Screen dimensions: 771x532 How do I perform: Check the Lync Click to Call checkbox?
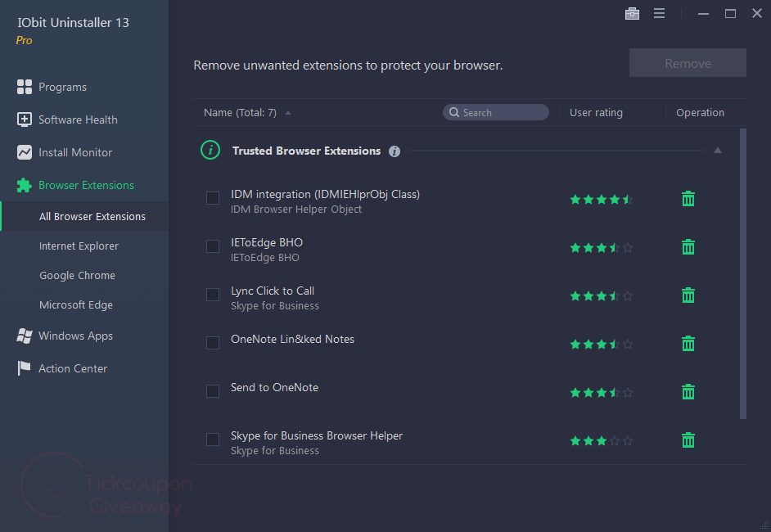click(x=213, y=295)
